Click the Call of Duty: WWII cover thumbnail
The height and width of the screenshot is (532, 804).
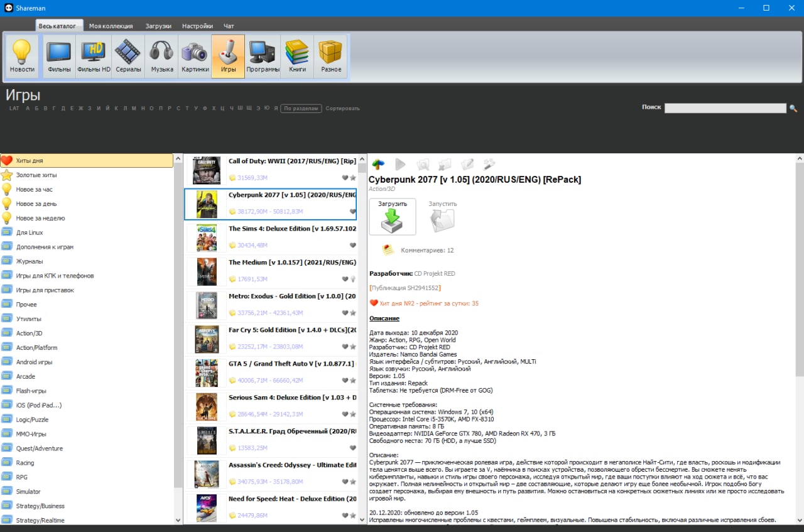tap(206, 170)
